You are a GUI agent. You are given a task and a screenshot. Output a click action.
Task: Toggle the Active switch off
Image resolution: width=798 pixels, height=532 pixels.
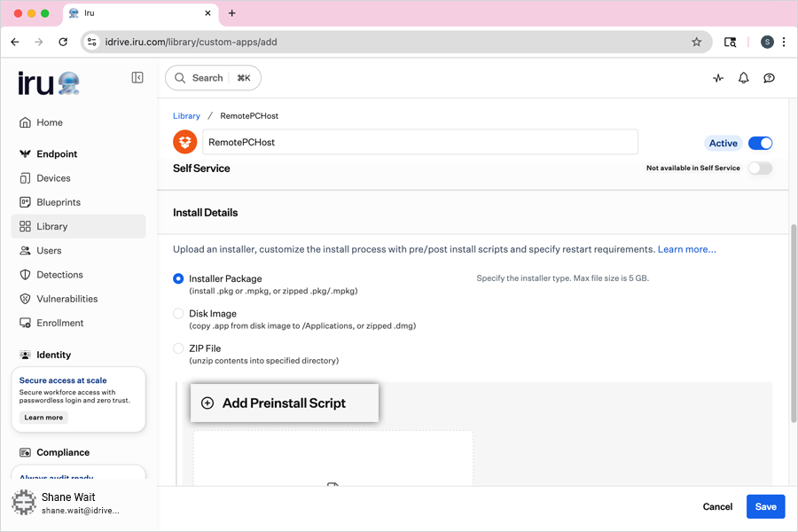pyautogui.click(x=760, y=143)
